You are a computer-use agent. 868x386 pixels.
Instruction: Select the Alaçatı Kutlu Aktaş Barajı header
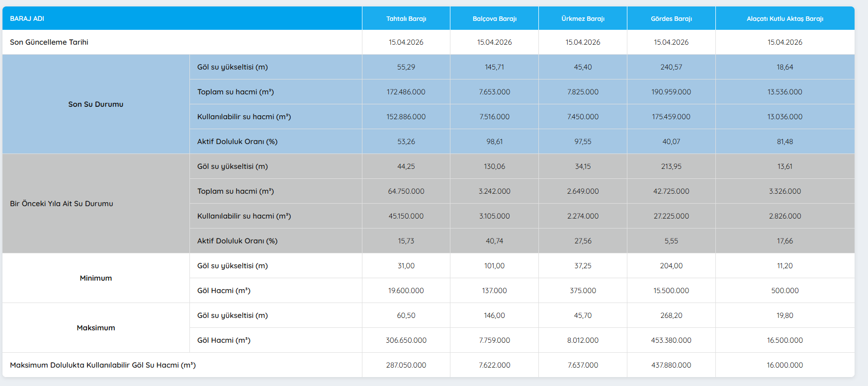pyautogui.click(x=784, y=18)
